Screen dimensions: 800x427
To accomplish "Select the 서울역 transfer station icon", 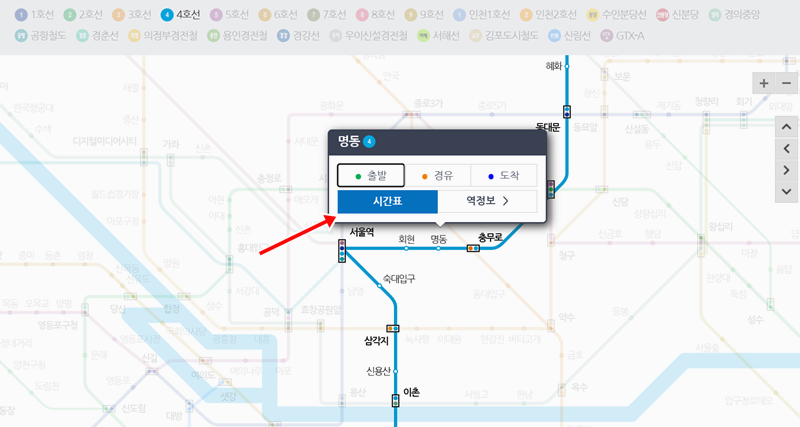I will [x=342, y=250].
